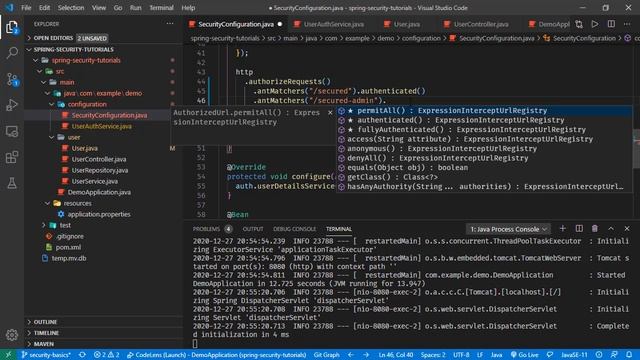Open application.properties in explorer
640x360 pixels.
99,214
